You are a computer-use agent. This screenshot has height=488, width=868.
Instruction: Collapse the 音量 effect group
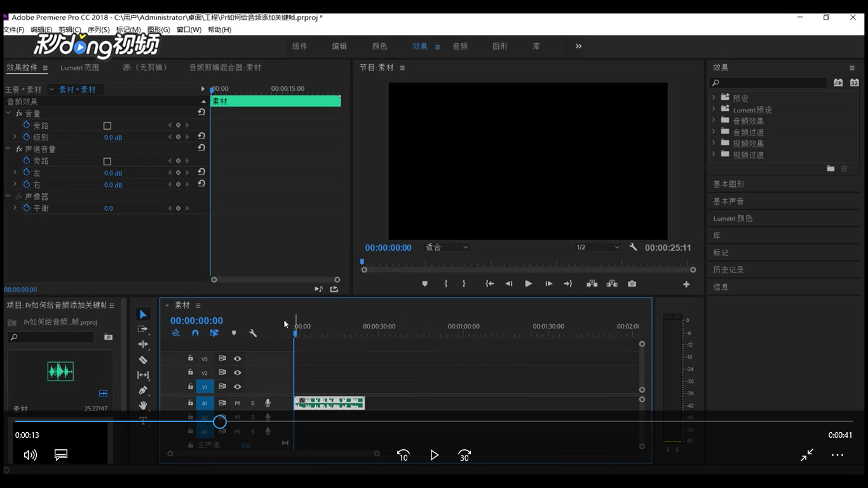[8, 113]
